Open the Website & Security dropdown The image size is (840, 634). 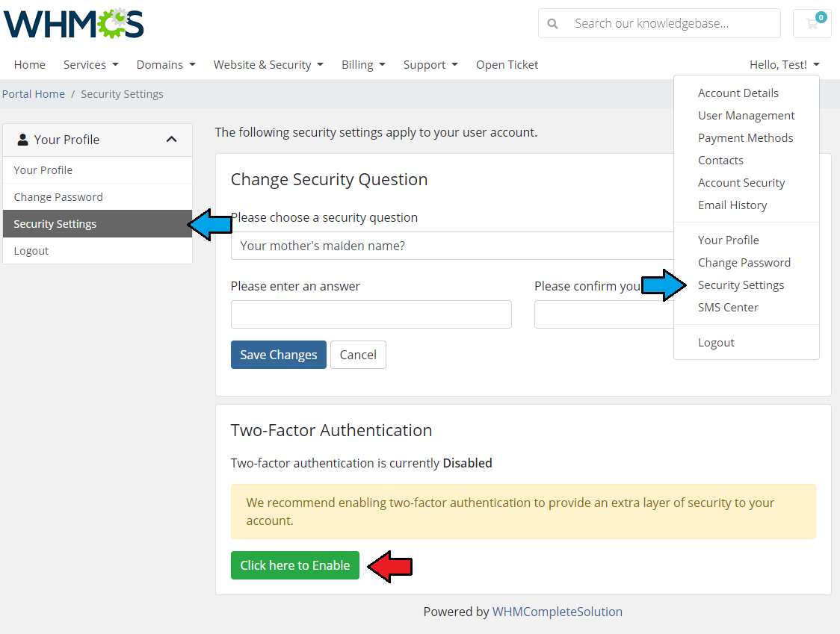click(268, 65)
